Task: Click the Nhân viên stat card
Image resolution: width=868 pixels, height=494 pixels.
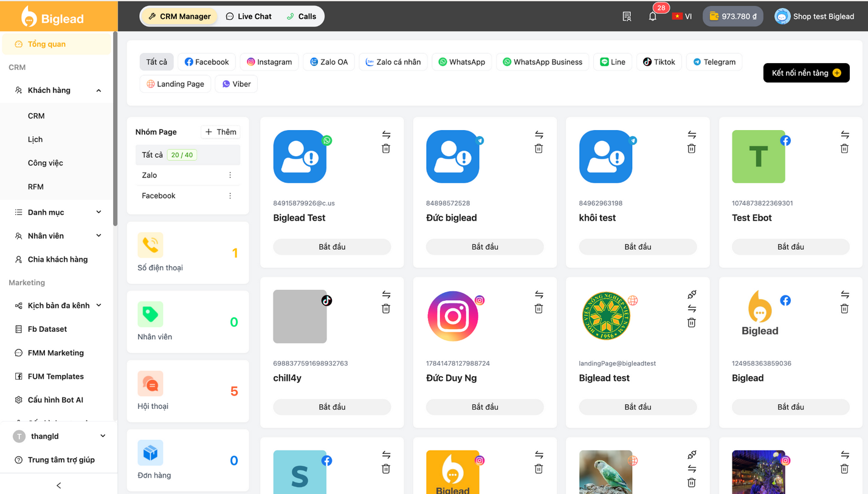Action: (188, 322)
